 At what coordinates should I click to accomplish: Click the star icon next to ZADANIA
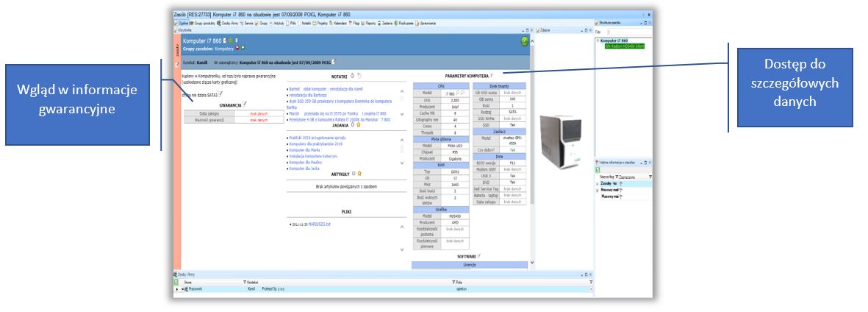click(359, 125)
